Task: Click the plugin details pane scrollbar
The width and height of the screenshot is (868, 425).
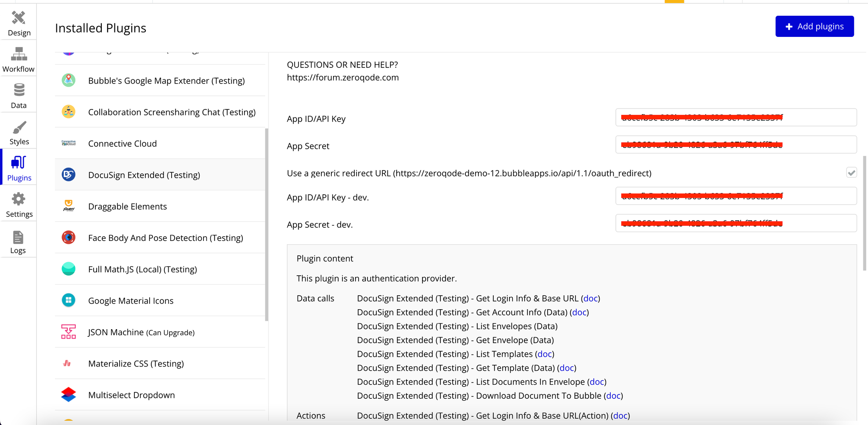Action: (x=865, y=213)
